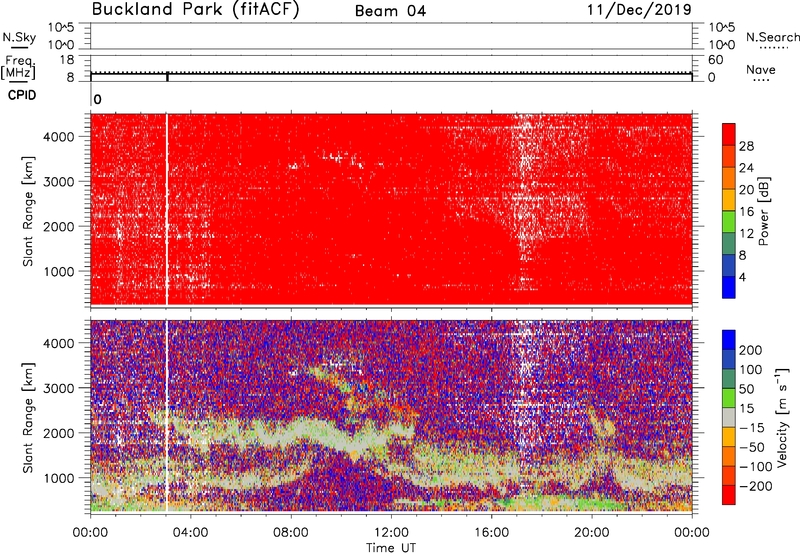Click the 28 tick on power colorbar
Image resolution: width=800 pixels, height=554 pixels.
pyautogui.click(x=746, y=146)
